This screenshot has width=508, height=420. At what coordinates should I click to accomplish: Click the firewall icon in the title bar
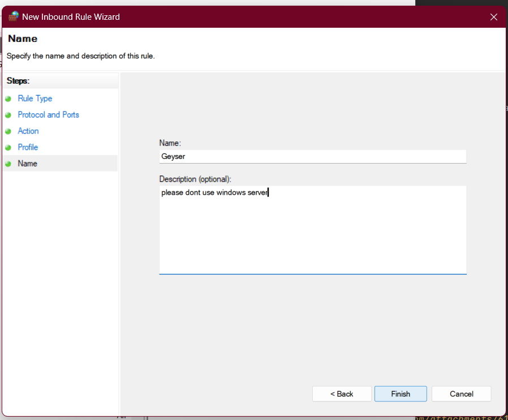pyautogui.click(x=13, y=16)
